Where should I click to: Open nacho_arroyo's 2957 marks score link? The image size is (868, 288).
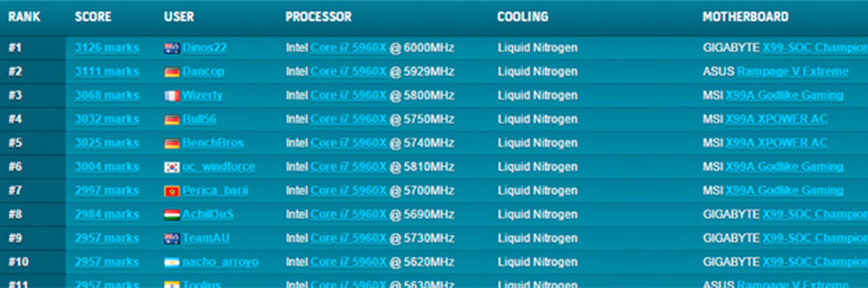(x=107, y=262)
